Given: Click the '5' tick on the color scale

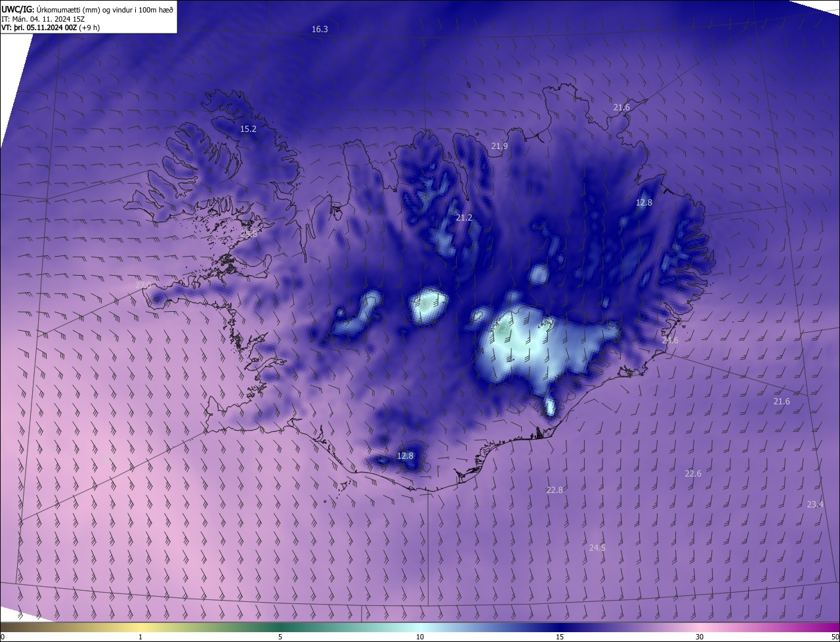Looking at the screenshot, I should (x=280, y=637).
